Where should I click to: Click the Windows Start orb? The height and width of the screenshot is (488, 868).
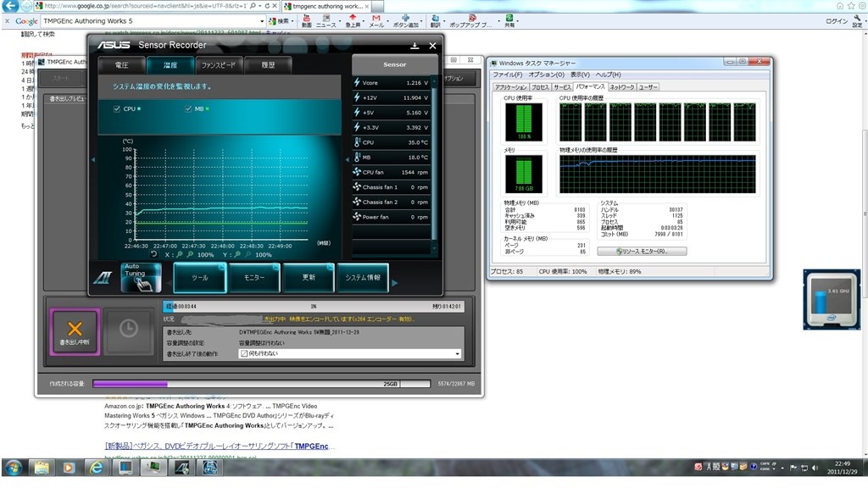pos(14,468)
